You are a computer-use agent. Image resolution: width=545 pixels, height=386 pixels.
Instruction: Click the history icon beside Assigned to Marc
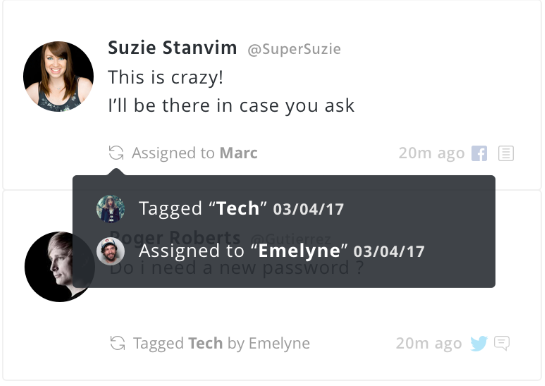tap(116, 153)
